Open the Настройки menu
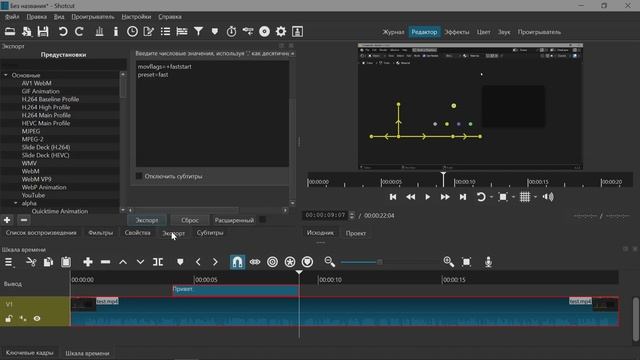This screenshot has width=640, height=360. (136, 17)
